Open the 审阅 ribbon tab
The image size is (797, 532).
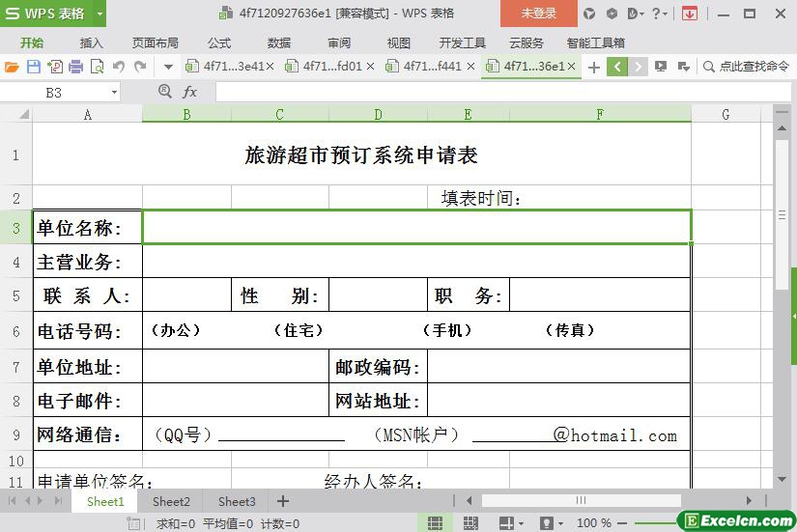click(339, 43)
